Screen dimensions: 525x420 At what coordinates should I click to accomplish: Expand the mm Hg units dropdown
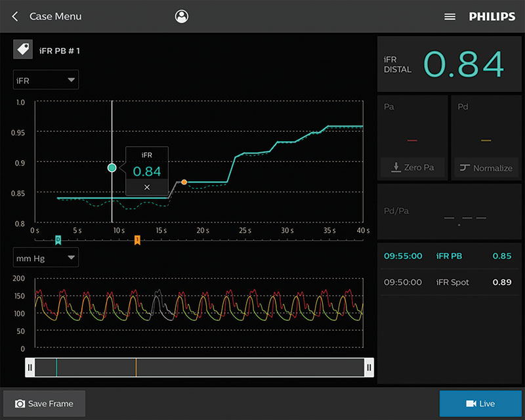click(46, 258)
